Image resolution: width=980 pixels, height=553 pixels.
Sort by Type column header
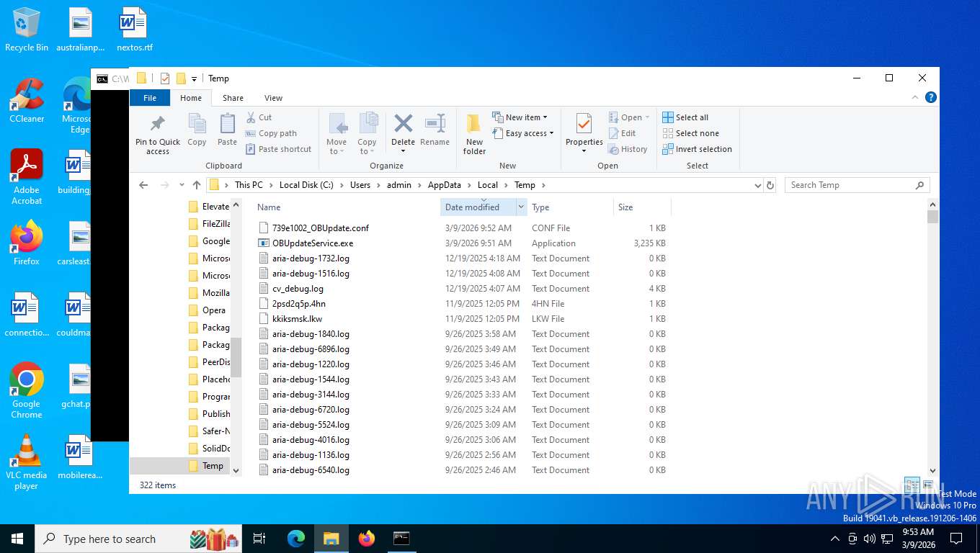(x=569, y=207)
